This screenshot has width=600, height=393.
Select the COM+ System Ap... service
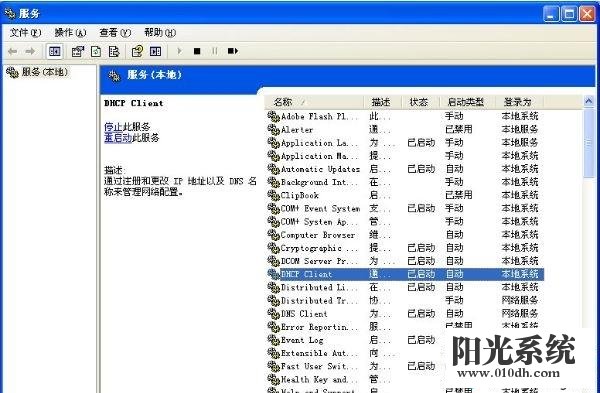coord(404,222)
